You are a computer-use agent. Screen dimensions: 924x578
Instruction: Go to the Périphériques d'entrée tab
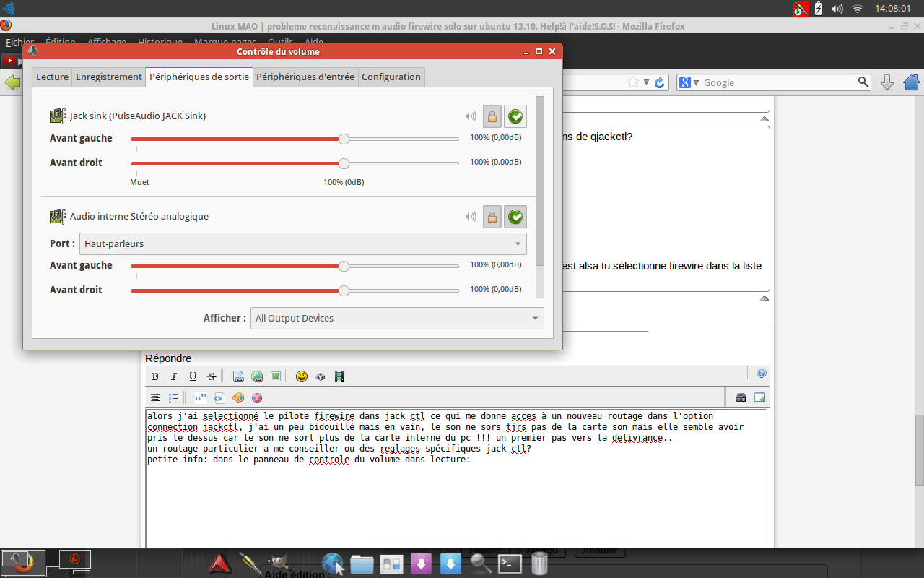[305, 77]
